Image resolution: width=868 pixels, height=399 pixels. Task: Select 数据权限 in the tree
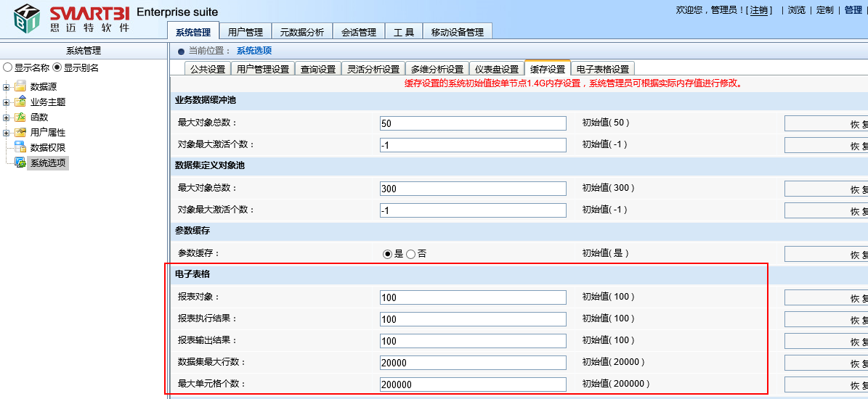point(48,147)
